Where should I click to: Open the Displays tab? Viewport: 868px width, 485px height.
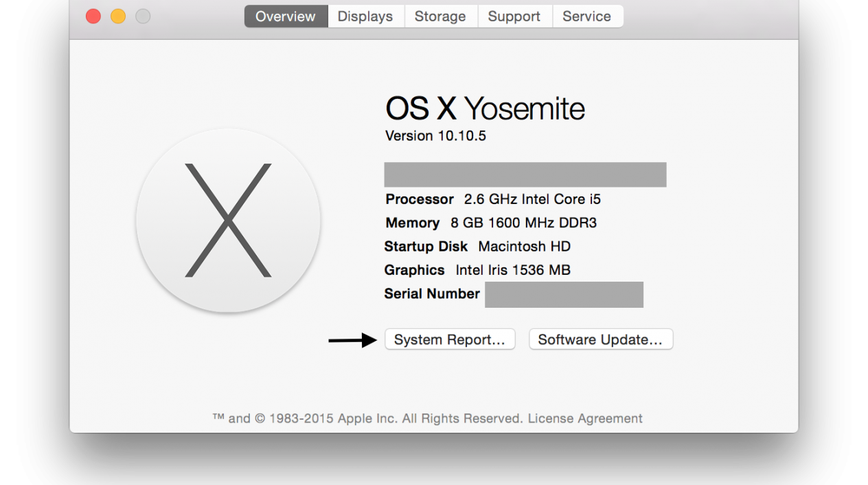pos(365,16)
